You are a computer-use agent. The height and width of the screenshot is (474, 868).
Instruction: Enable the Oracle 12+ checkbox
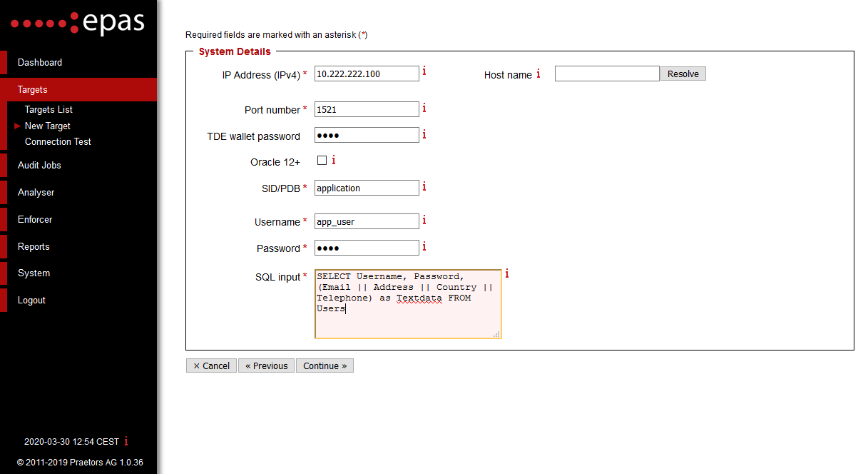(x=322, y=161)
